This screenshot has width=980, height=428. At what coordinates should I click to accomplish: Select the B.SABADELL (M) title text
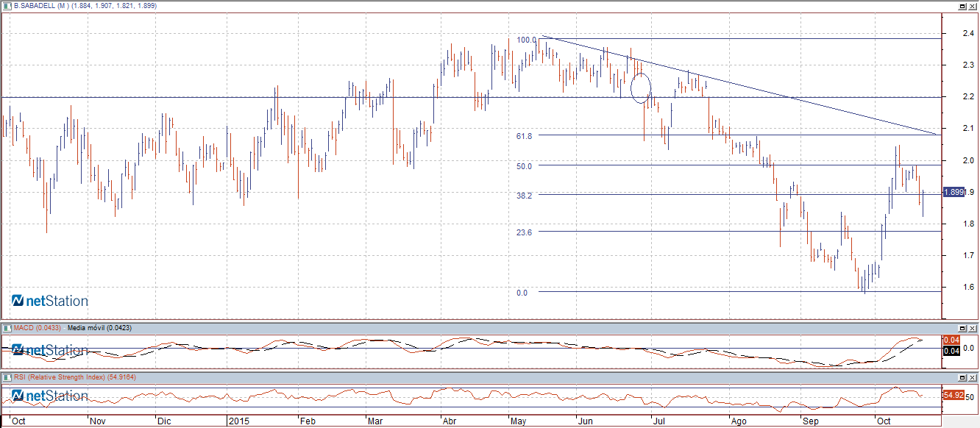click(x=41, y=6)
